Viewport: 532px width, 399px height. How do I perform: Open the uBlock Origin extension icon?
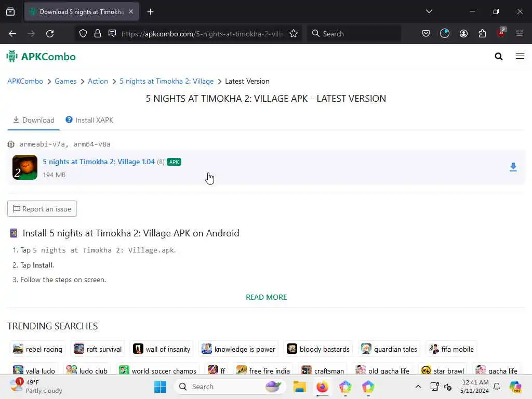coord(501,33)
